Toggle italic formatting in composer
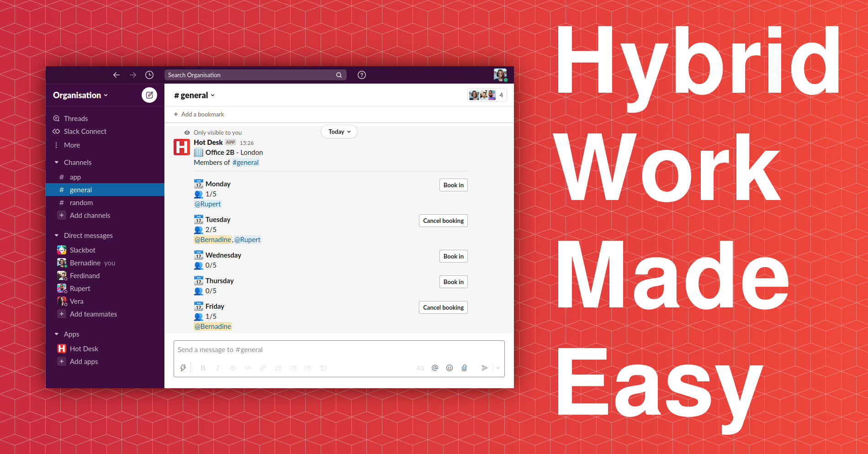This screenshot has height=454, width=868. pos(218,368)
